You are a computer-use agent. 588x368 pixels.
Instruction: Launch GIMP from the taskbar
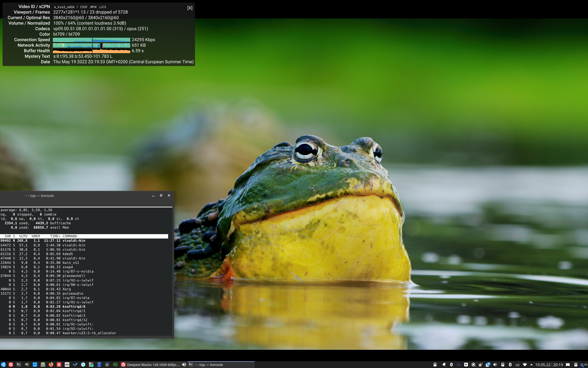click(x=27, y=364)
